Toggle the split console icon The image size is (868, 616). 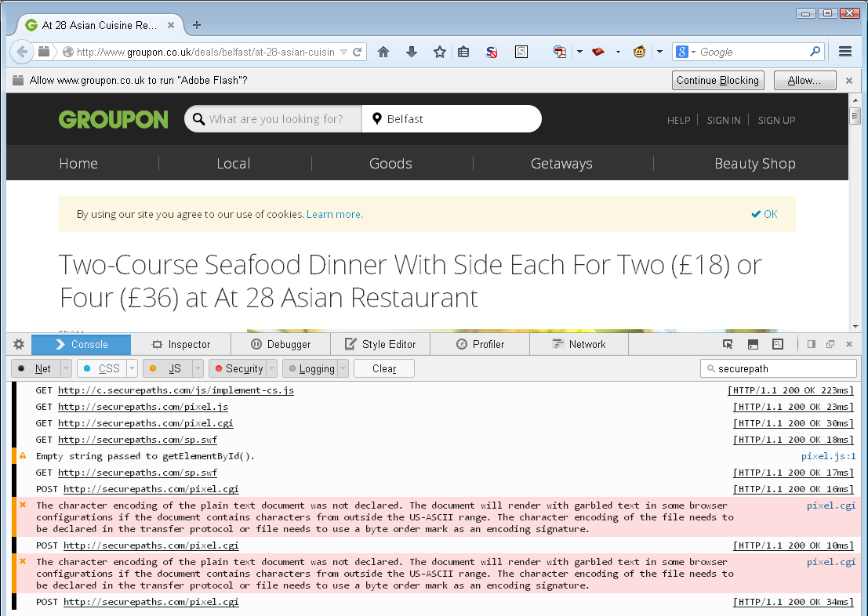coord(753,344)
